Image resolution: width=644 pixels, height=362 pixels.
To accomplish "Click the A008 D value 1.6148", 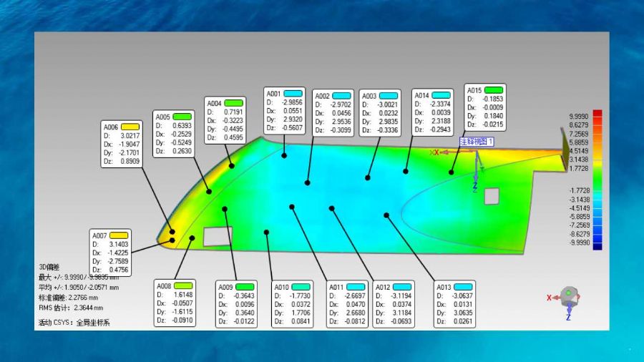I will coord(183,295).
